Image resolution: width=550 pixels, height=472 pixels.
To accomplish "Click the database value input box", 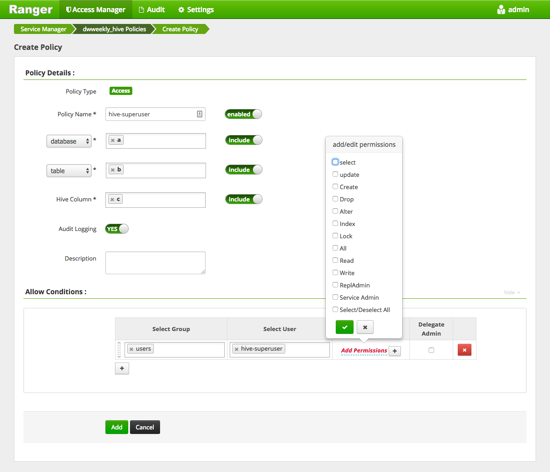I will pos(155,141).
